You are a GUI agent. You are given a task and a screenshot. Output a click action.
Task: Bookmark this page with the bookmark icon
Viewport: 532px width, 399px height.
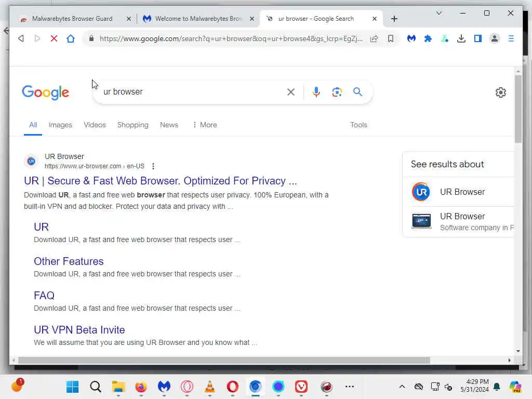(391, 38)
